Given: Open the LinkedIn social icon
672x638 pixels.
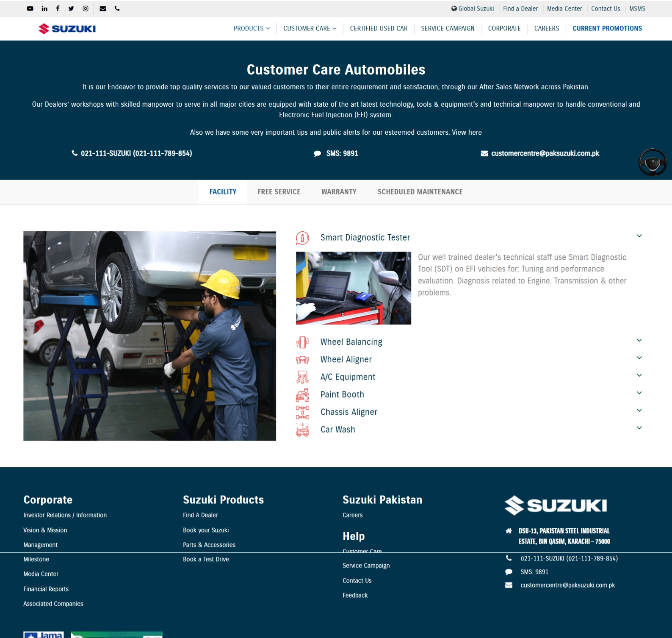Looking at the screenshot, I should point(44,8).
